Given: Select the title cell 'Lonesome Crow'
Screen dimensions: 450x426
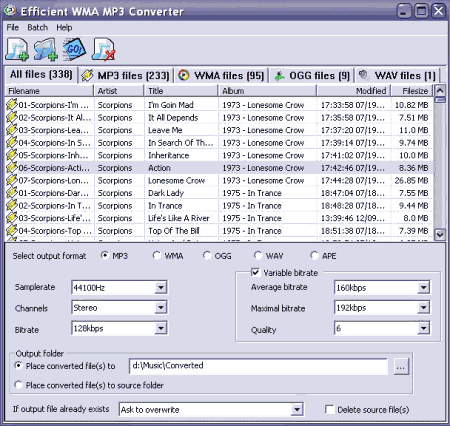Looking at the screenshot, I should 176,180.
